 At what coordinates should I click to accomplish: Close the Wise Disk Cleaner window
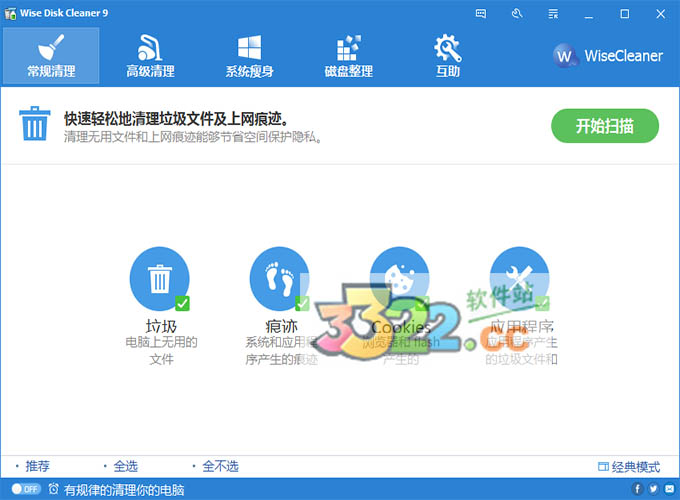(660, 14)
